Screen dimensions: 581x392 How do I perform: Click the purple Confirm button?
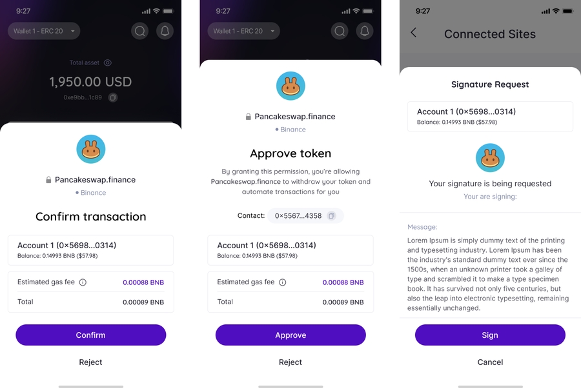(x=91, y=335)
